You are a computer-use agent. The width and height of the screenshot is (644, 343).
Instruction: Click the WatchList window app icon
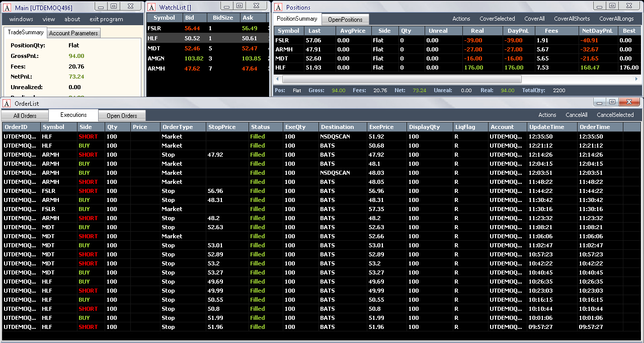coord(151,7)
